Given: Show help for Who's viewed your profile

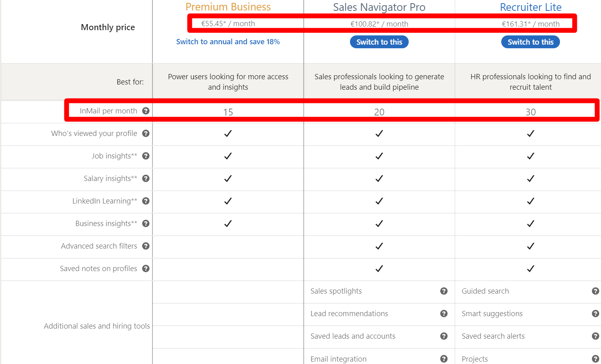Looking at the screenshot, I should tap(146, 133).
